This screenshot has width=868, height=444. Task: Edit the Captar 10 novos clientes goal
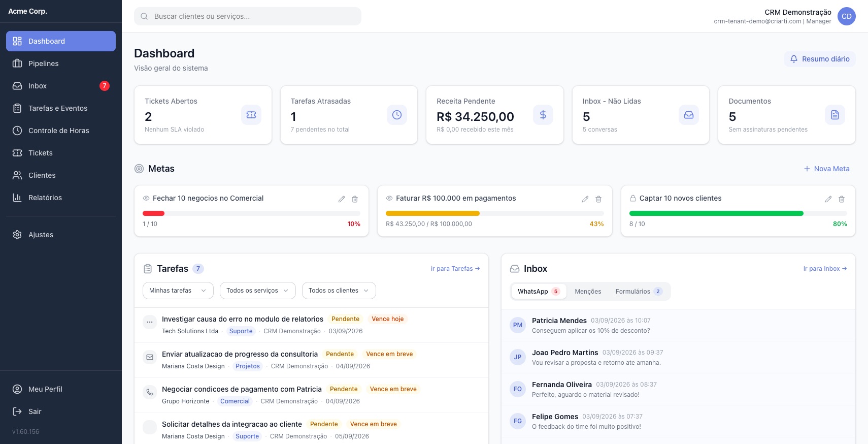[828, 199]
